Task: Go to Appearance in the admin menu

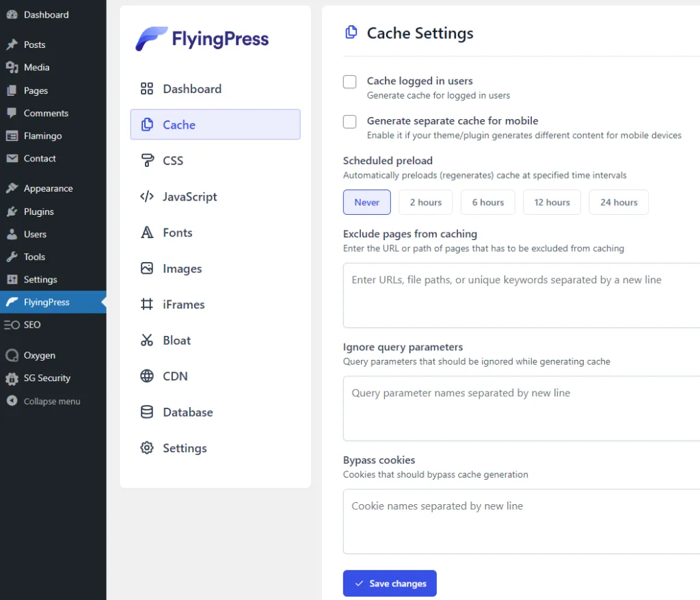Action: coord(48,189)
